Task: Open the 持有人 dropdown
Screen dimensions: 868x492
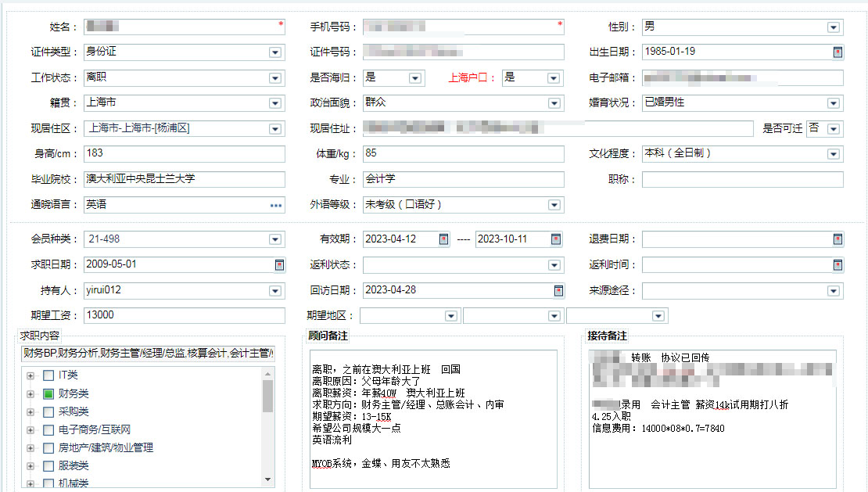Action: click(275, 291)
